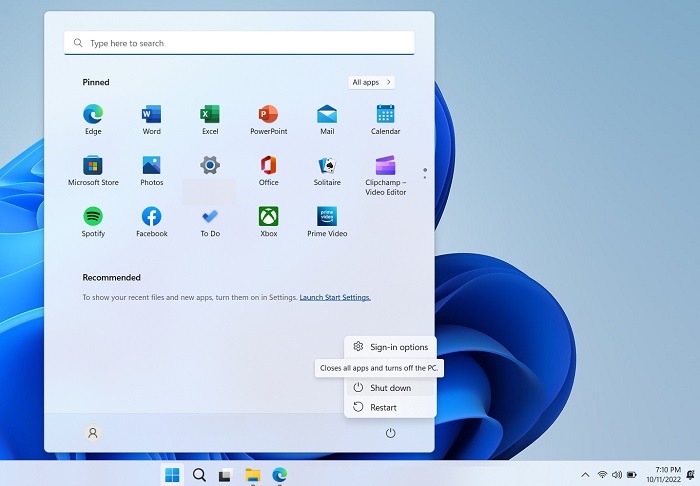Click the Launch Start Settings link
This screenshot has width=700, height=486.
[x=335, y=297]
